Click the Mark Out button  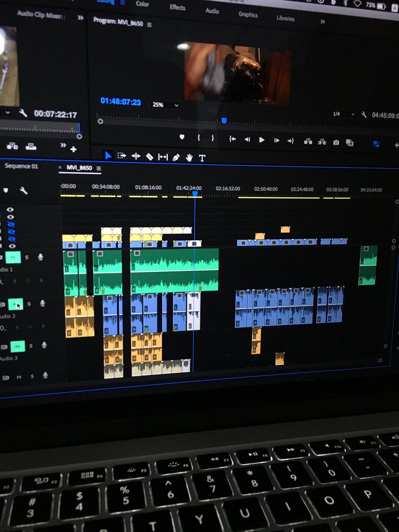pyautogui.click(x=212, y=139)
